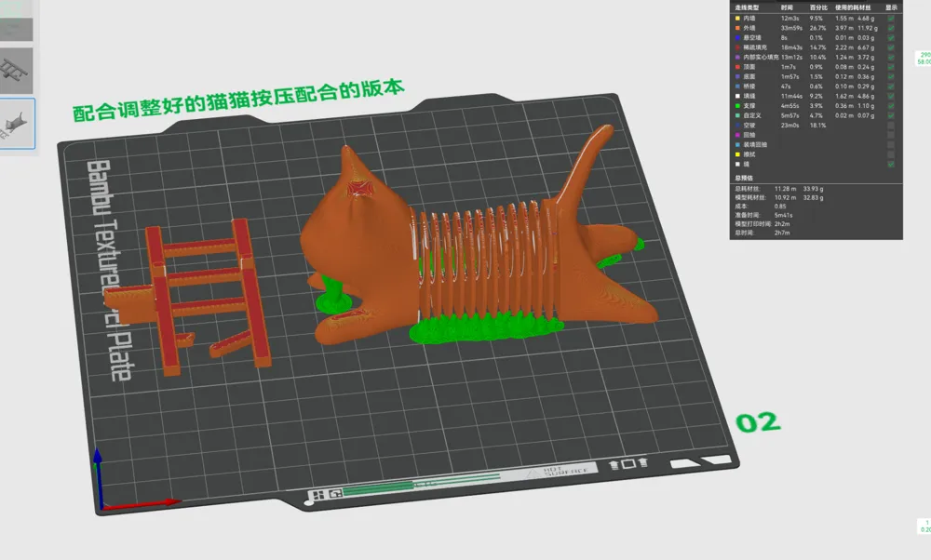The height and width of the screenshot is (560, 931).
Task: Hide the 外墙 outer wall line type
Action: pos(891,28)
